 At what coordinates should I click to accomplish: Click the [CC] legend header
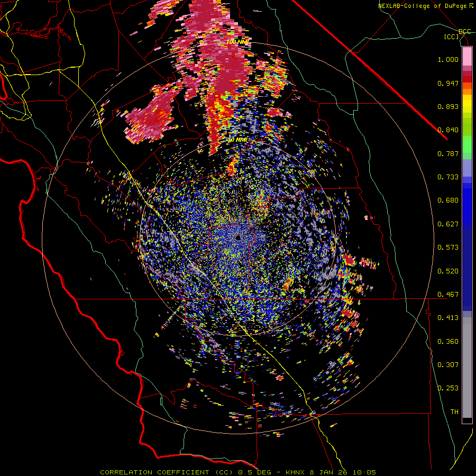pyautogui.click(x=452, y=37)
